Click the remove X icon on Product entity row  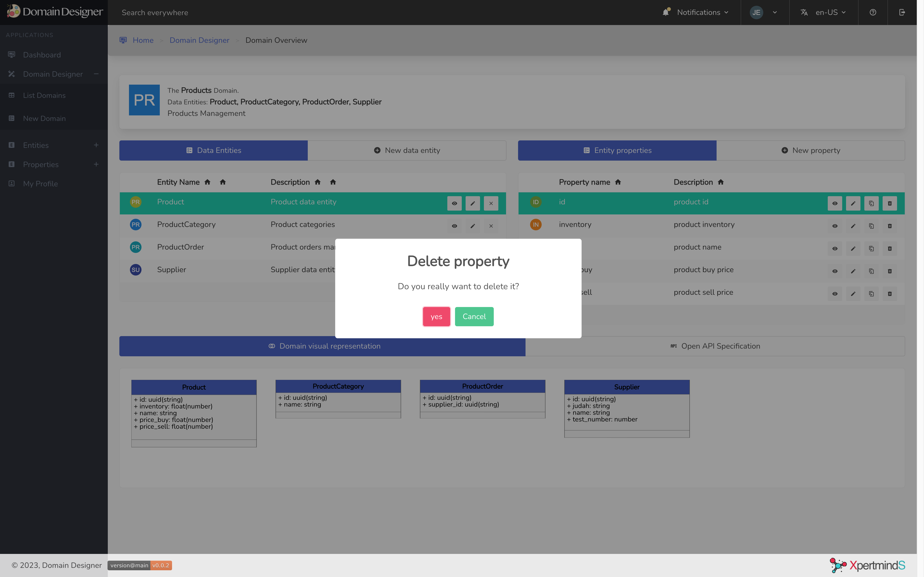click(x=491, y=203)
